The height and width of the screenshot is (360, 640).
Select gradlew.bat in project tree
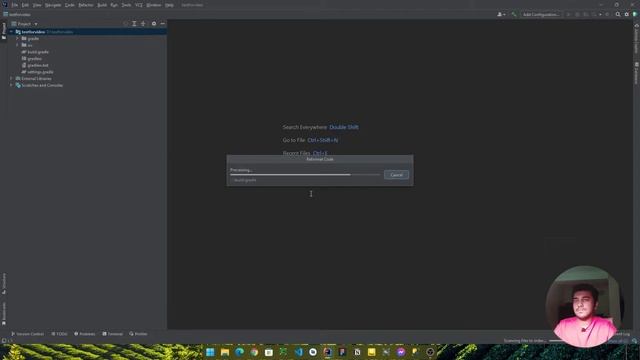point(38,65)
